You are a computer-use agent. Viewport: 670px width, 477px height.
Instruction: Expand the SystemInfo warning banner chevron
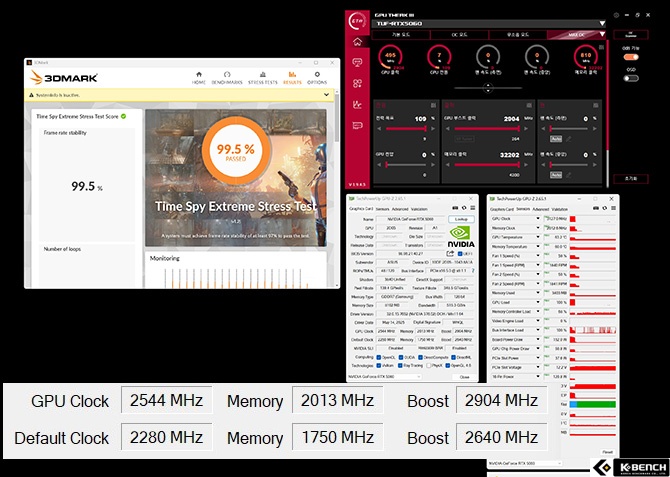326,95
